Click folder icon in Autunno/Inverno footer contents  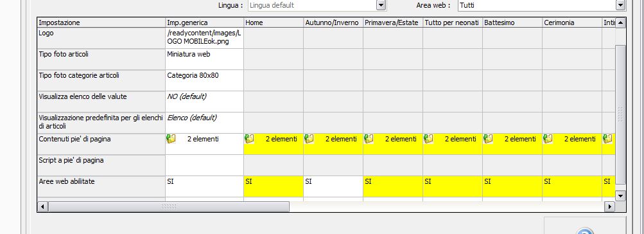coord(309,139)
